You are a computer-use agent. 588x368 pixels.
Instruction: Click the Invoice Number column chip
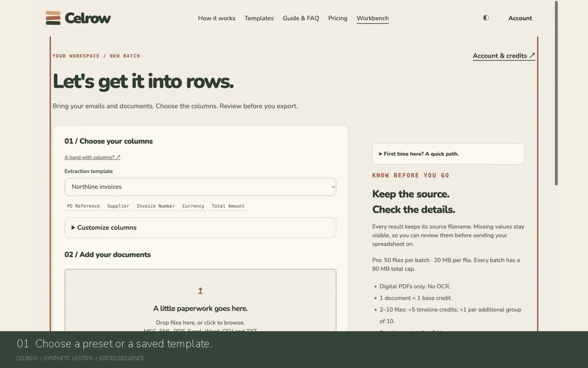156,206
